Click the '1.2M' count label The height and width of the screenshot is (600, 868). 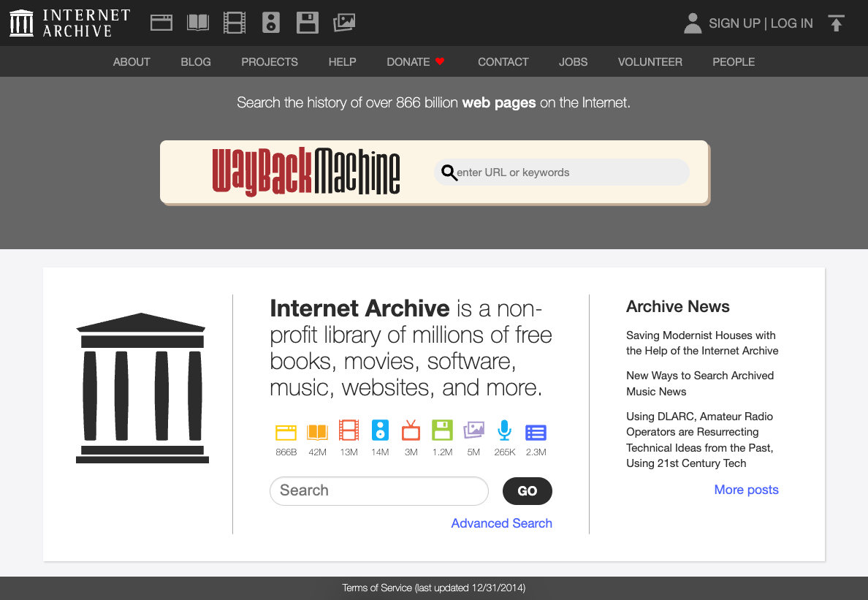(x=442, y=452)
